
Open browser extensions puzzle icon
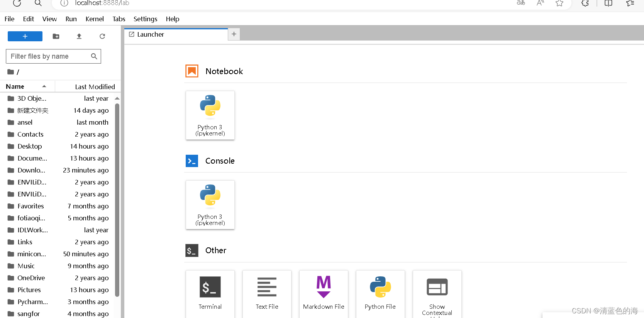[585, 3]
